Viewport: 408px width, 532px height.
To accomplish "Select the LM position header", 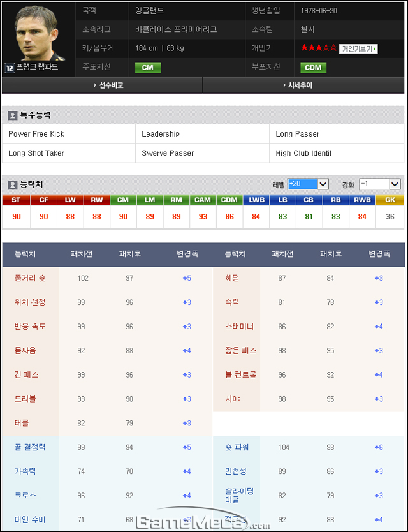I will click(150, 200).
